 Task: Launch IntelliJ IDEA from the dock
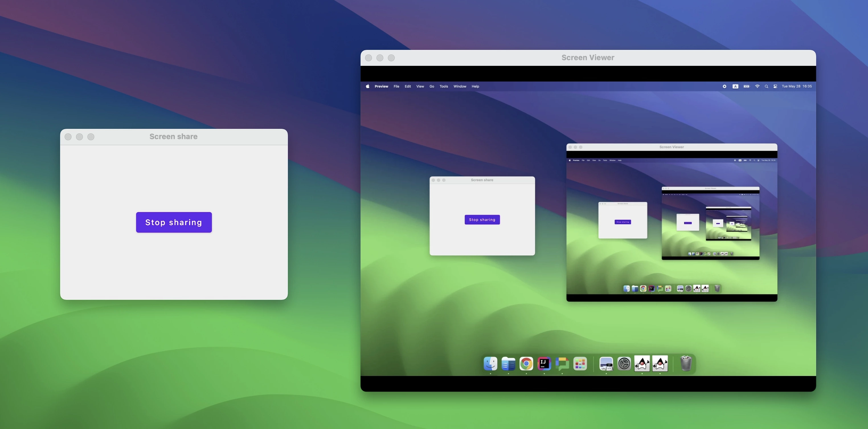[544, 364]
